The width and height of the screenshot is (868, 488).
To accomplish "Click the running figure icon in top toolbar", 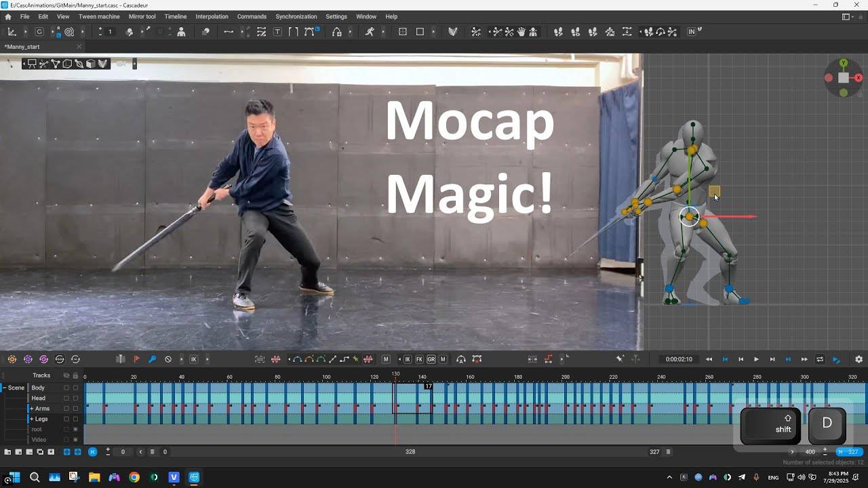I will click(x=370, y=32).
